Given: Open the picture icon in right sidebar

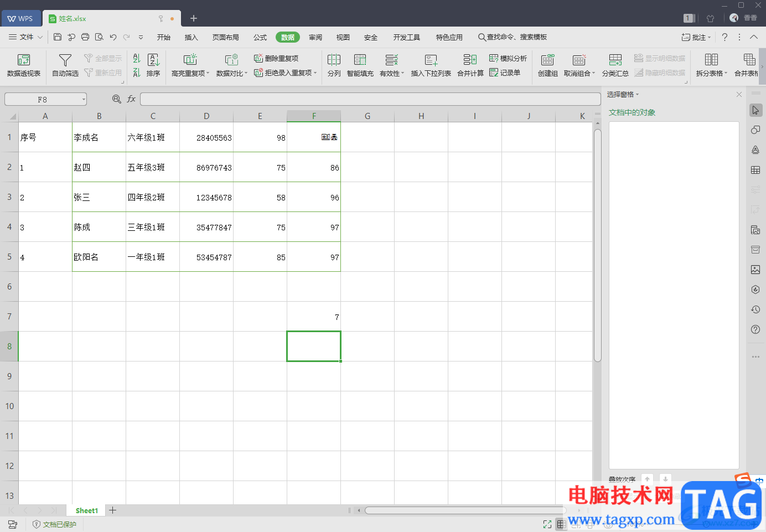Looking at the screenshot, I should (x=755, y=270).
